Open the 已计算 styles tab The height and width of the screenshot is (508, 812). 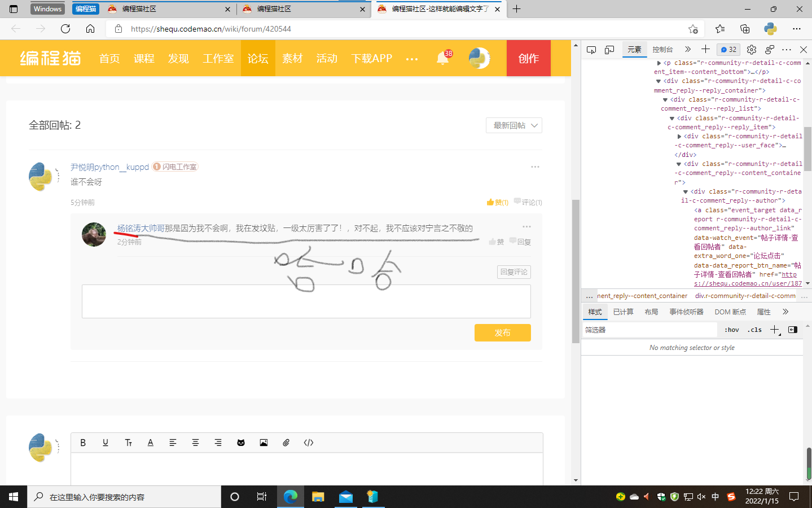[623, 312]
